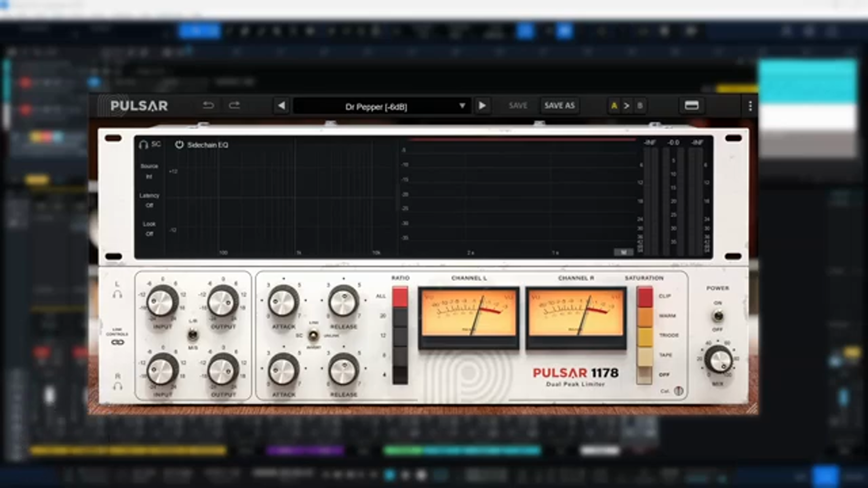This screenshot has height=488, width=868.
Task: Flip the SC Link/Unlink toggle switch
Action: pyautogui.click(x=313, y=336)
